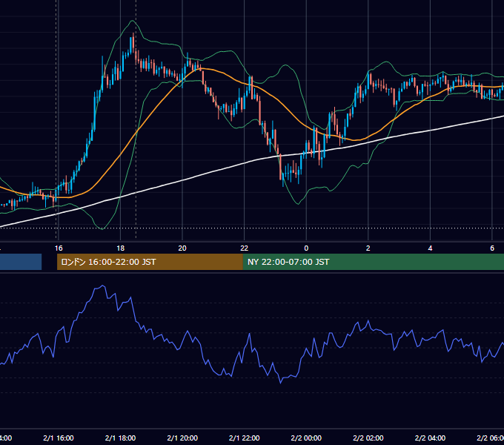Screen dimensions: 504x445
Task: Click the 20 hour label on the upper time axis
Action: coord(182,248)
